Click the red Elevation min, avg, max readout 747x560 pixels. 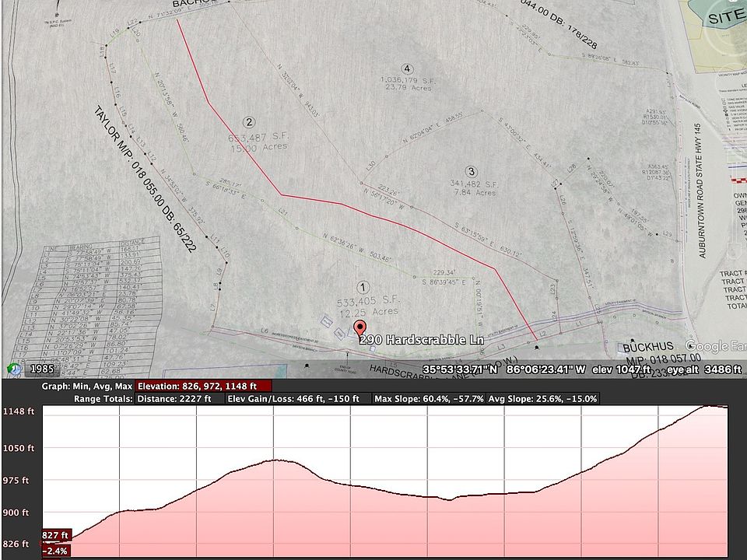click(202, 386)
